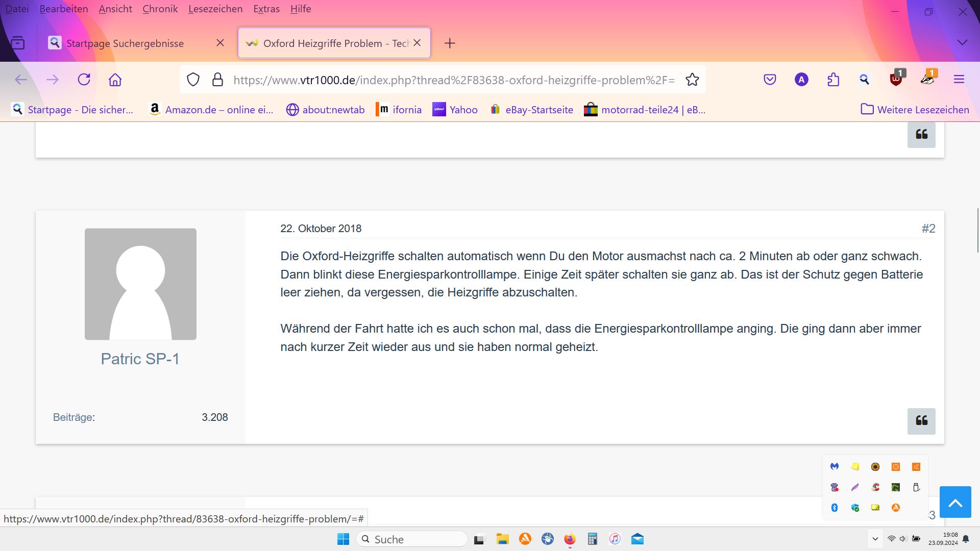Open the Firefox hamburger application menu
The height and width of the screenshot is (551, 980).
(x=959, y=80)
